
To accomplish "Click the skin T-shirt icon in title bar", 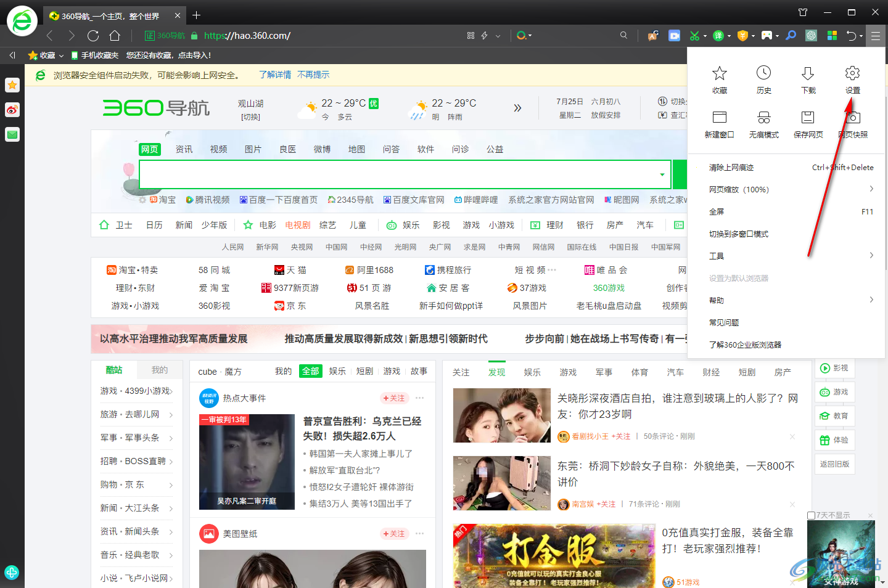I will 803,12.
